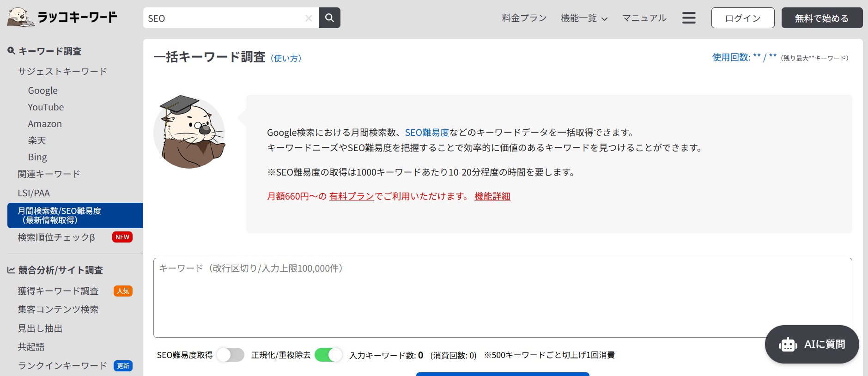The image size is (868, 376).
Task: Click the 消費回数: 0 text
Action: [x=454, y=355]
